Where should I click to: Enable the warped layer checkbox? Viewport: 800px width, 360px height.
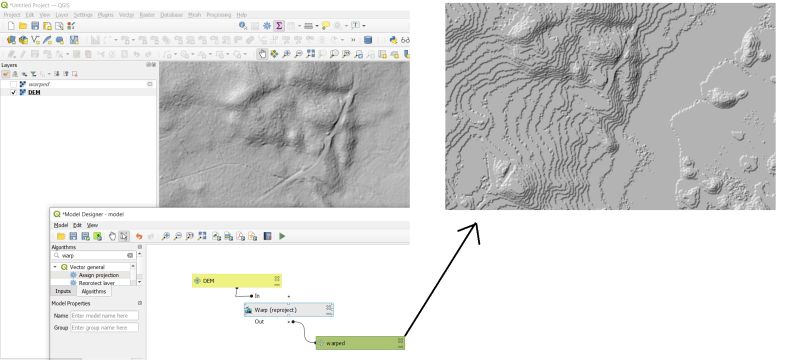point(14,84)
